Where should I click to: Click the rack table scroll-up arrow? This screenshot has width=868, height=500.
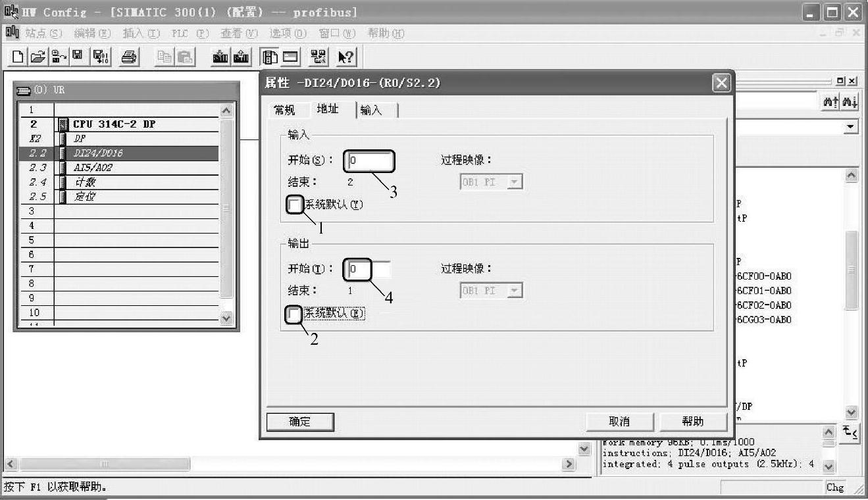[x=226, y=112]
